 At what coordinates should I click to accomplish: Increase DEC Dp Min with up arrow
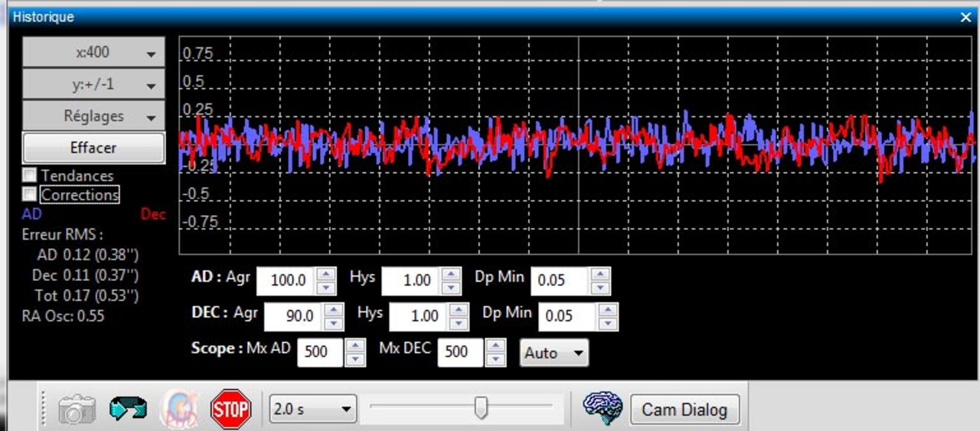coord(608,309)
